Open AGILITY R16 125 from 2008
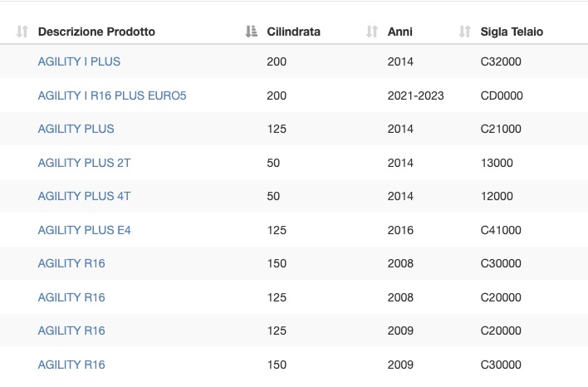 [71, 297]
